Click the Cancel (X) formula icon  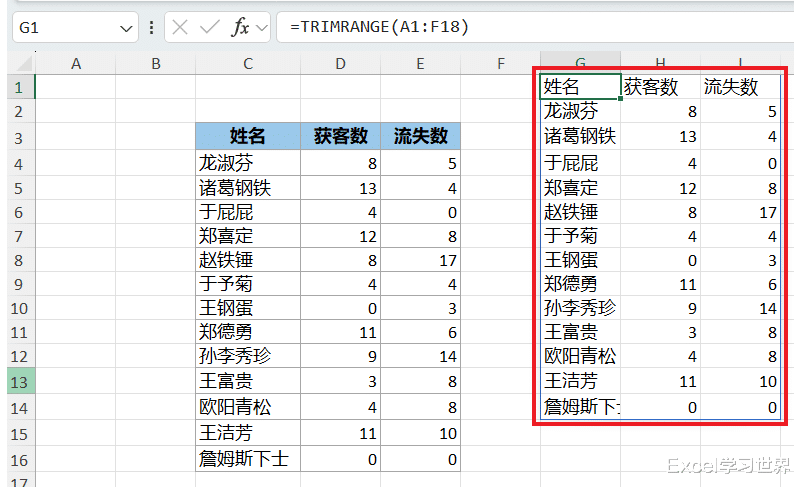coord(180,27)
